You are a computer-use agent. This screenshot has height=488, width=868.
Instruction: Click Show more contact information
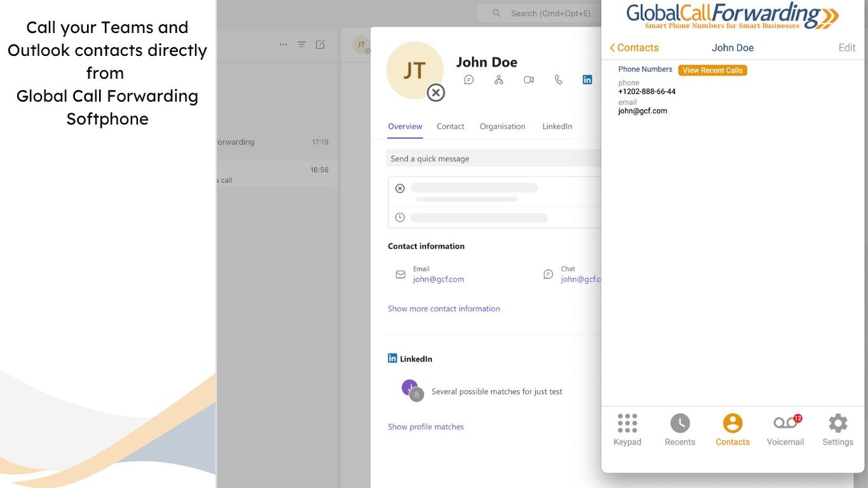[x=444, y=309]
